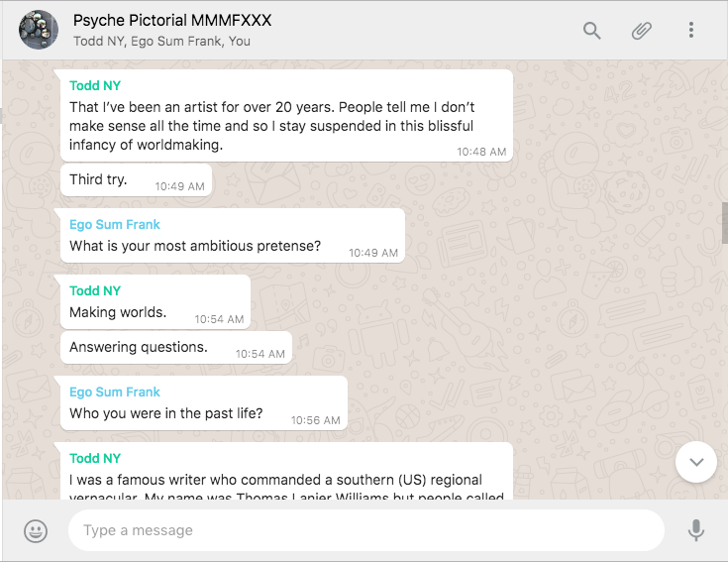Click the 'Third try.' message bubble
The image size is (728, 562).
point(99,179)
